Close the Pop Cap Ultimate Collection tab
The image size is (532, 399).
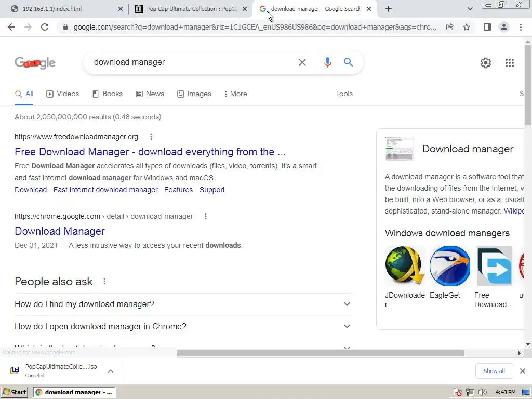coord(245,9)
